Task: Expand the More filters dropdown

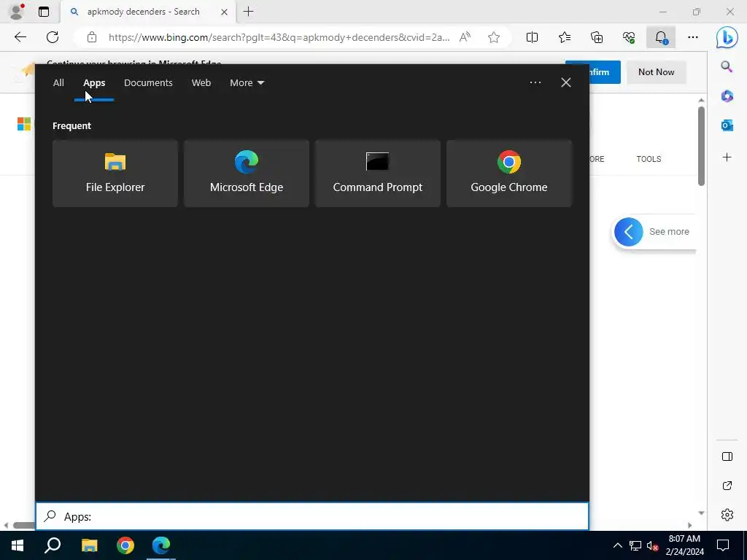Action: [247, 83]
